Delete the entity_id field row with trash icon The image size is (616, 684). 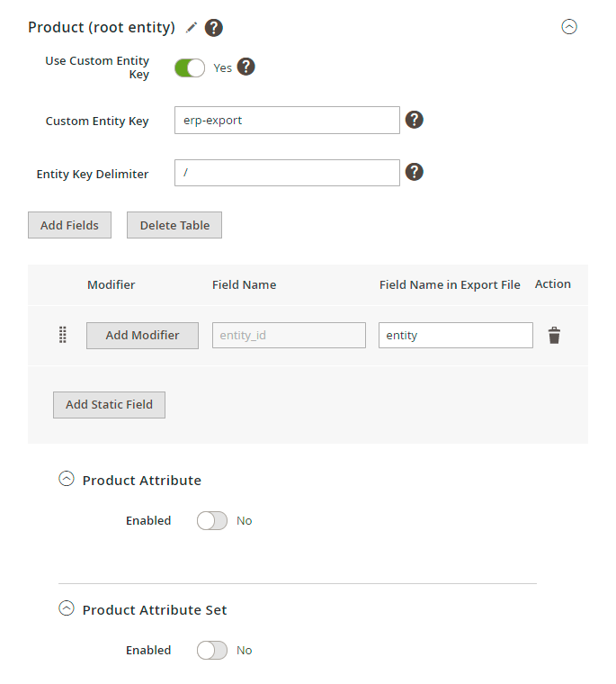click(x=554, y=336)
